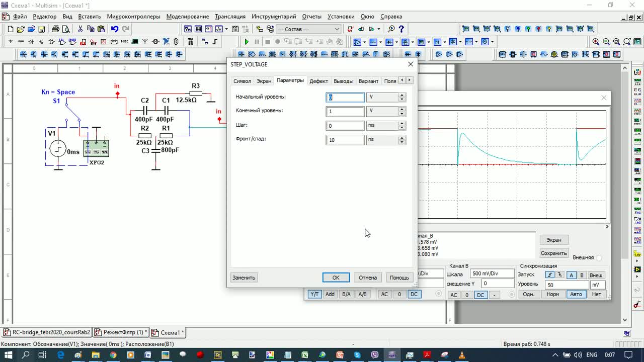This screenshot has width=644, height=362.
Task: Select Y/T timebase mode
Action: 314,294
